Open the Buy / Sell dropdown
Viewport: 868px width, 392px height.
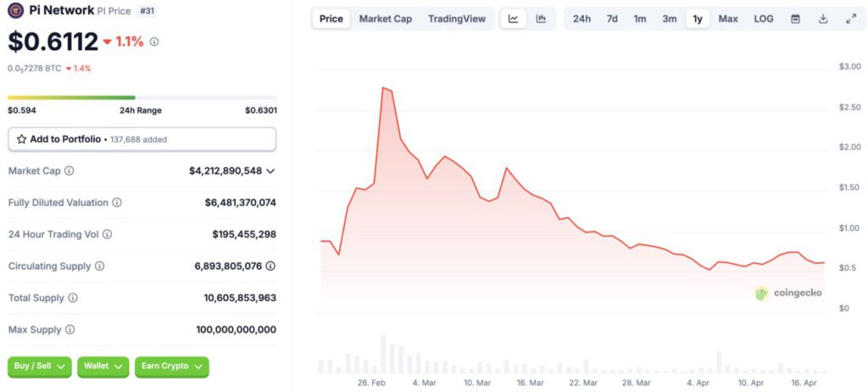point(39,367)
